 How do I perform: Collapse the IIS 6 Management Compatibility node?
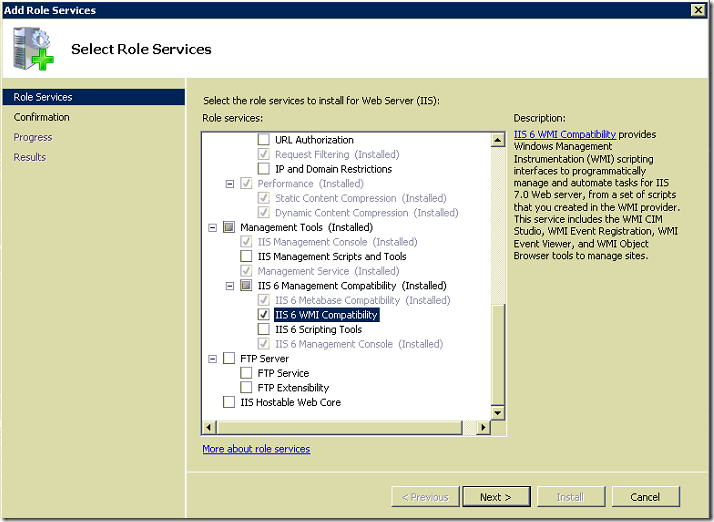click(x=230, y=286)
